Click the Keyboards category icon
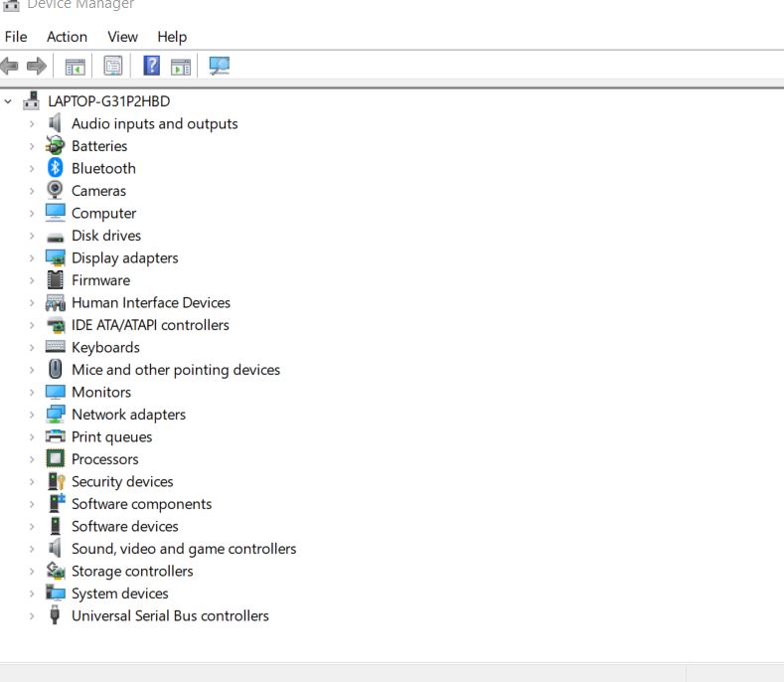 [55, 346]
